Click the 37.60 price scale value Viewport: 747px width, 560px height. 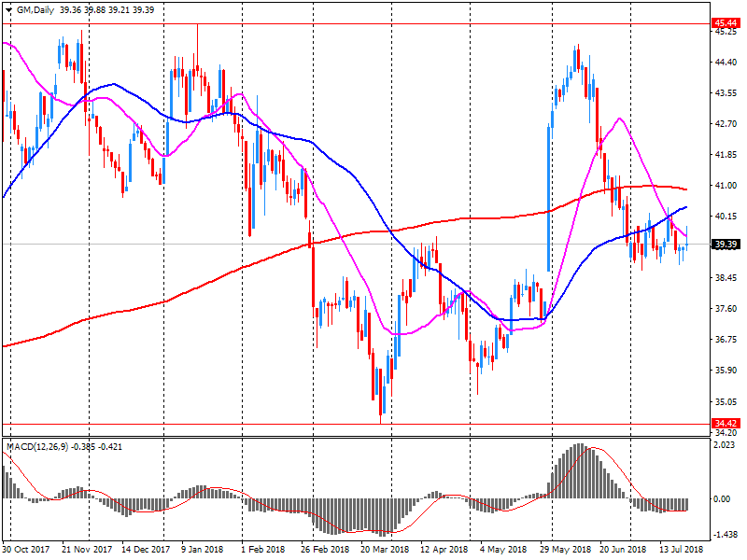(726, 309)
